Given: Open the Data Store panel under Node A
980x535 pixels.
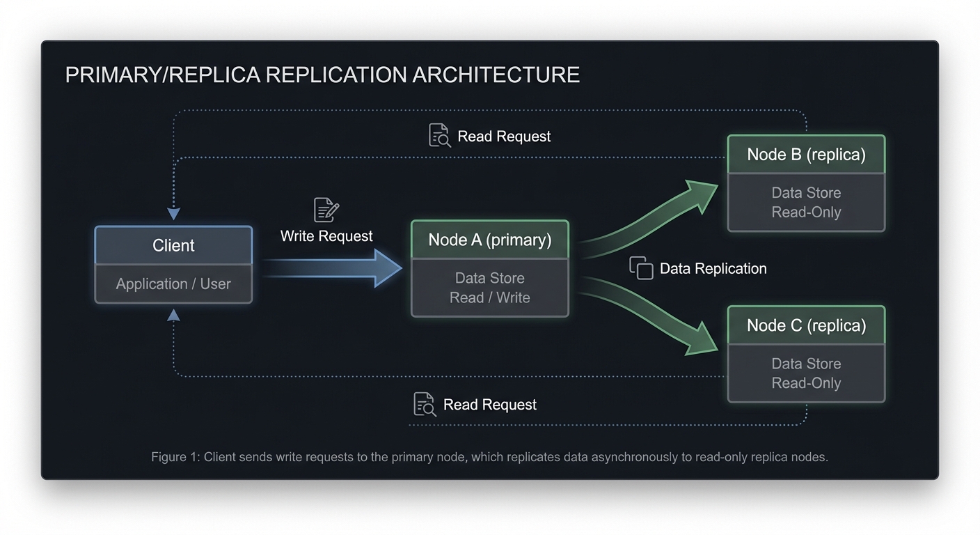Looking at the screenshot, I should coord(489,287).
